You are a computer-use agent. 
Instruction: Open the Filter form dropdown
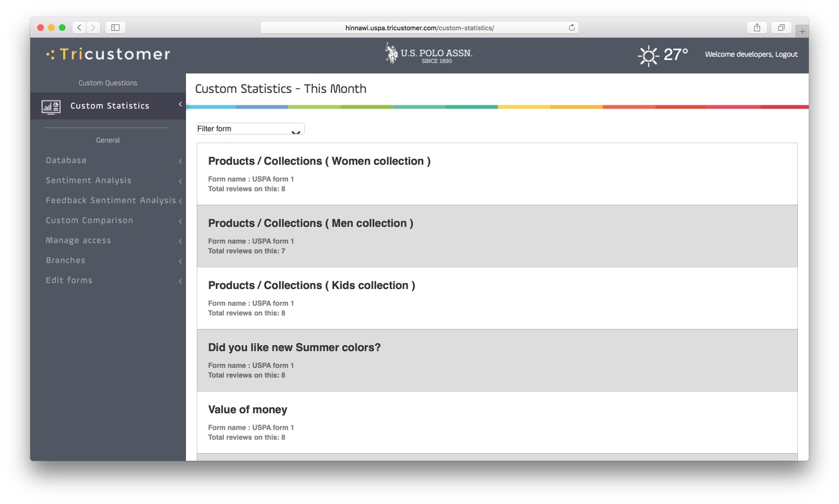[x=250, y=129]
